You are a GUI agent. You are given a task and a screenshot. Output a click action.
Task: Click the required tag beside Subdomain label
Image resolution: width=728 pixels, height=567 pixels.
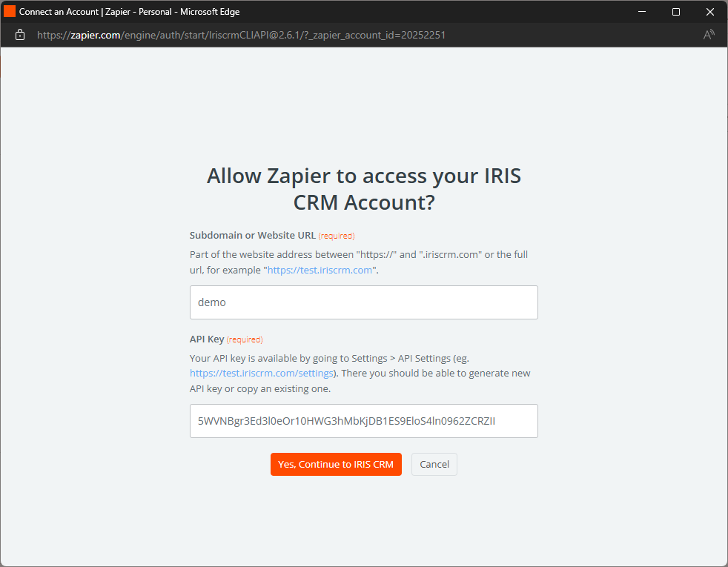click(337, 236)
